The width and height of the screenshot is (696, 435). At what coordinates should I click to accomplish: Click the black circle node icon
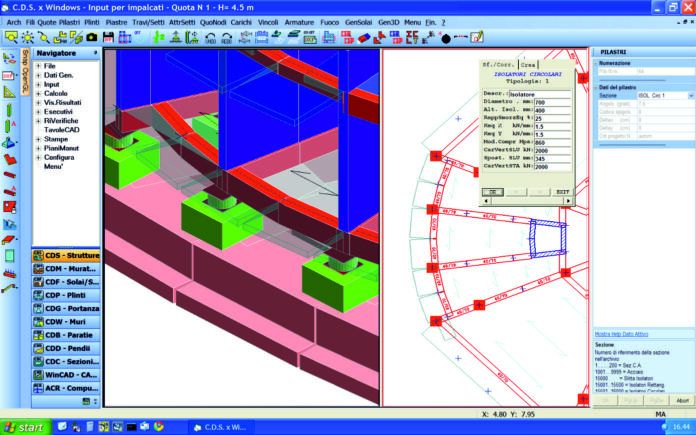click(x=447, y=37)
